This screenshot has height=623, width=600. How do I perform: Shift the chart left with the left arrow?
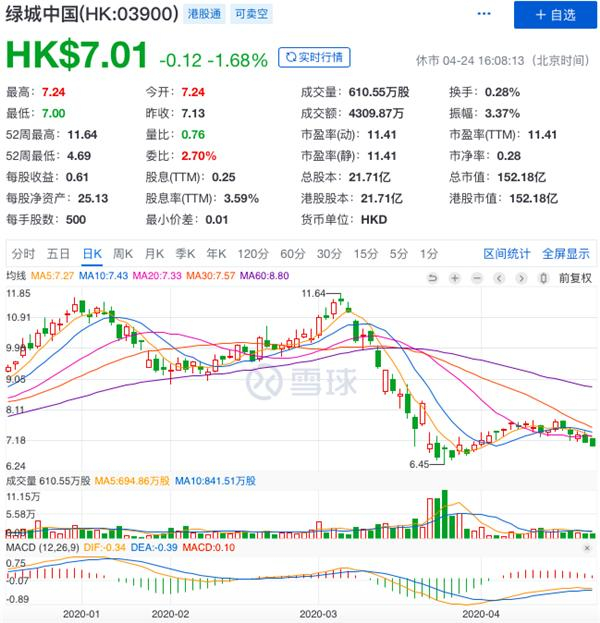tap(499, 278)
